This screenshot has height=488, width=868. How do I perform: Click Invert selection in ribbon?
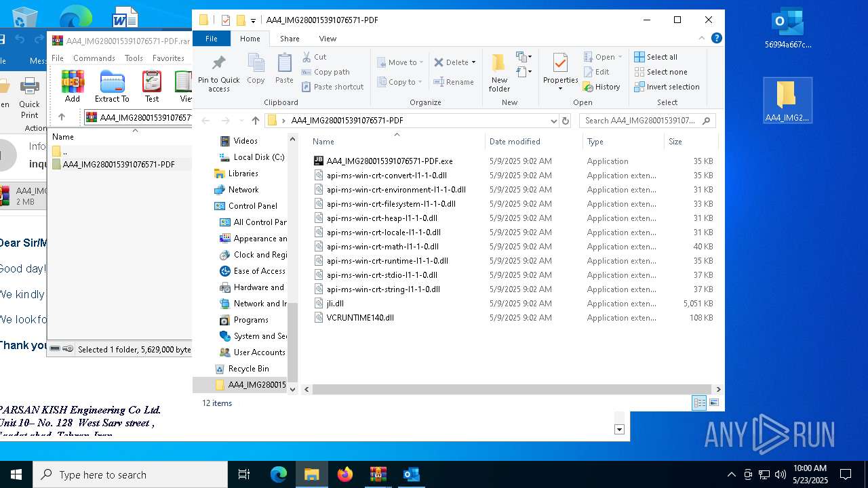click(x=667, y=87)
